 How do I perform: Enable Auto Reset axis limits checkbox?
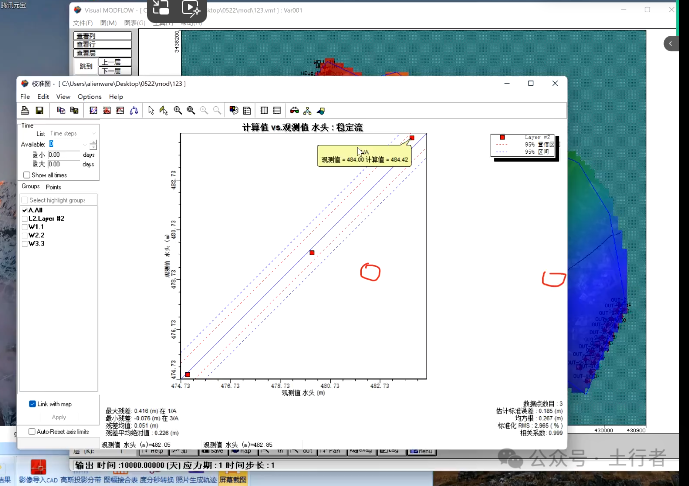tap(32, 432)
